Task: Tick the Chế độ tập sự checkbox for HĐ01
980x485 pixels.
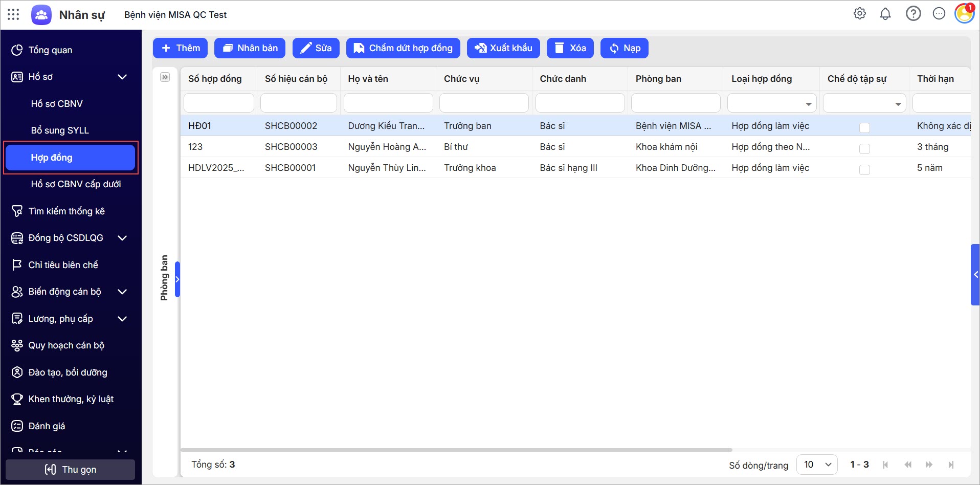Action: [x=864, y=127]
